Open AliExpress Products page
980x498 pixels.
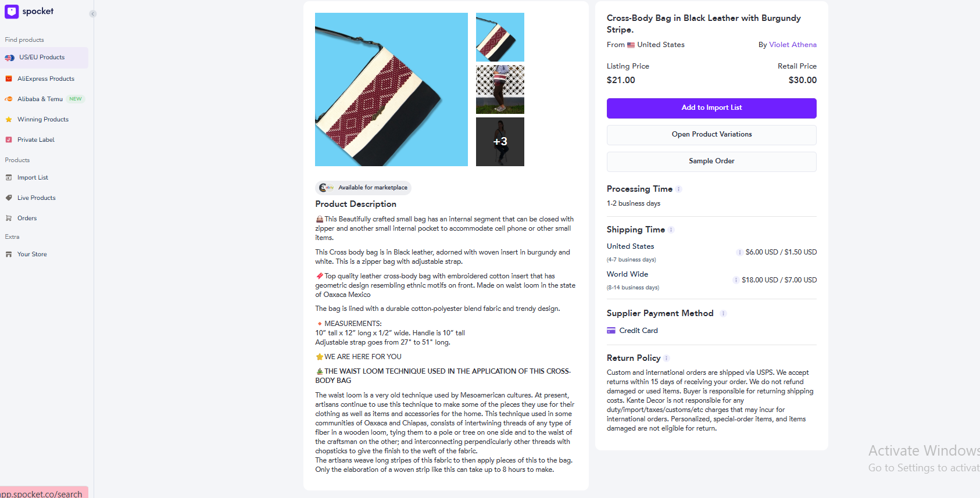[44, 78]
